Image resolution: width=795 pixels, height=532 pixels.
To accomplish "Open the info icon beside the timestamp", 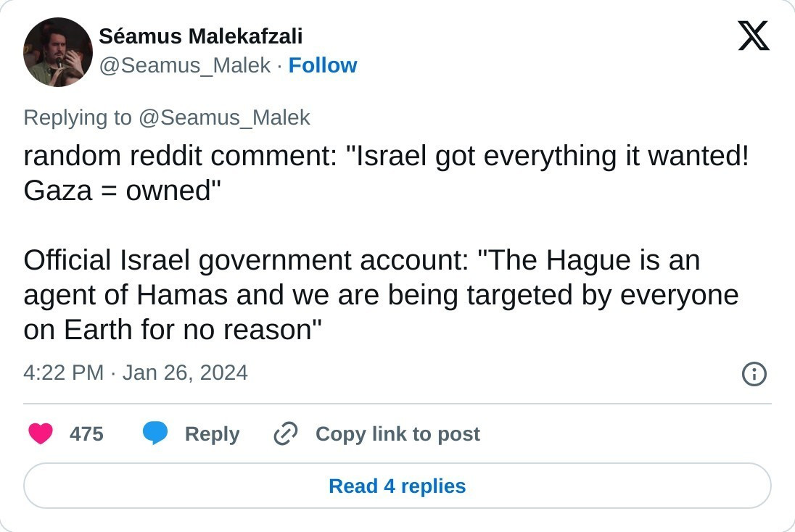I will [754, 374].
